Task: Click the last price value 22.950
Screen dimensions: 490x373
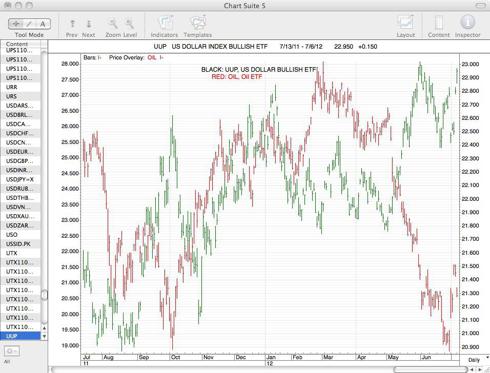Action: 343,46
